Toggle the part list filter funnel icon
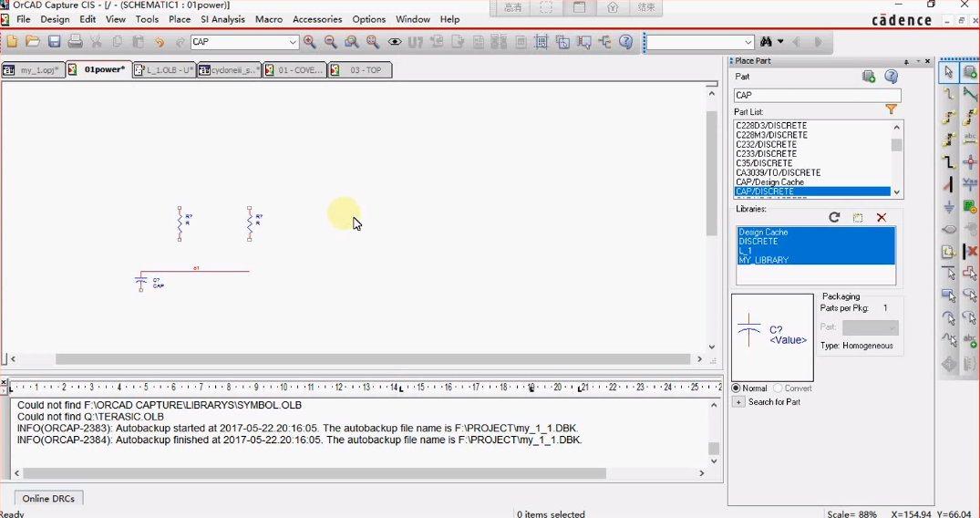The image size is (980, 518). (892, 109)
